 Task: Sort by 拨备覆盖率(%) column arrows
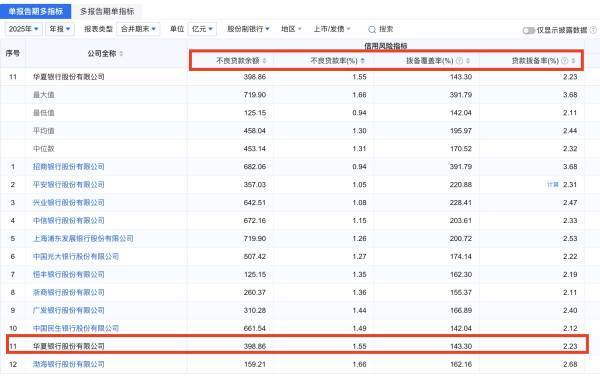[468, 61]
